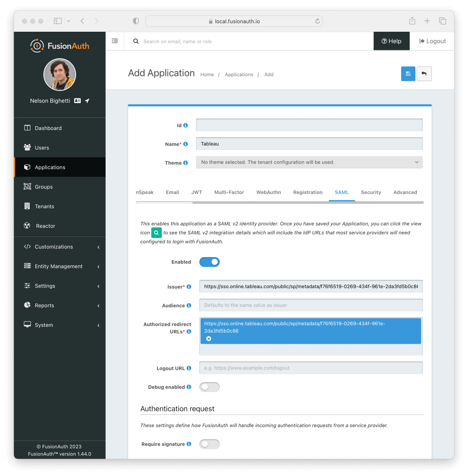The image size is (468, 476).
Task: Open Groups in the sidebar
Action: 60,187
